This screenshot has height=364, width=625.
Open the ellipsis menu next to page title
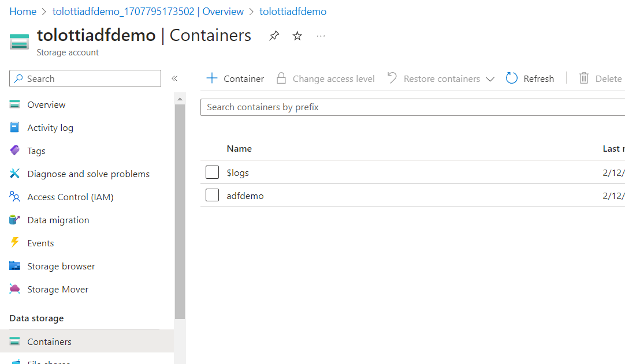(321, 36)
